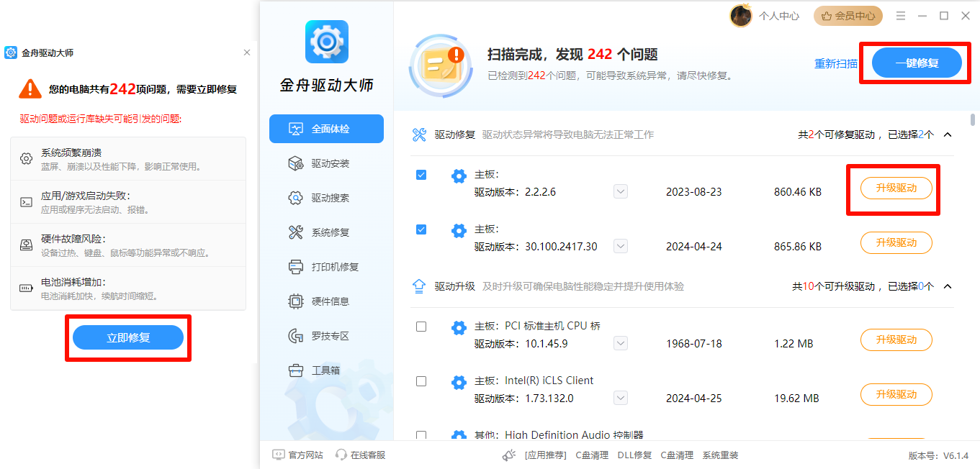Open version dropdown for driver 2.2.2.6

click(x=621, y=192)
